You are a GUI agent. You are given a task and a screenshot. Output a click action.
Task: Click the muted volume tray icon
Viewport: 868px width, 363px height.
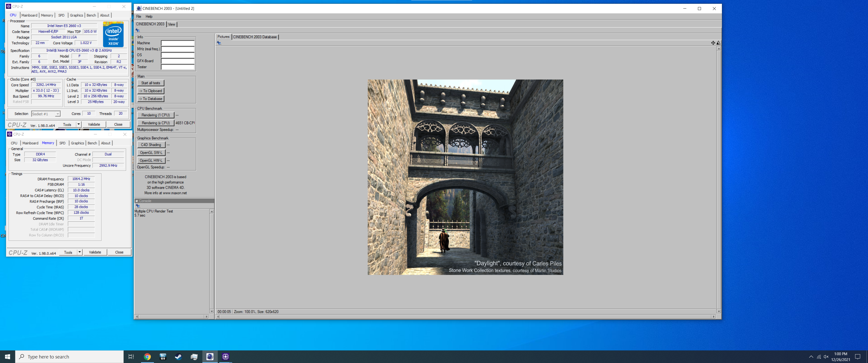pos(826,357)
